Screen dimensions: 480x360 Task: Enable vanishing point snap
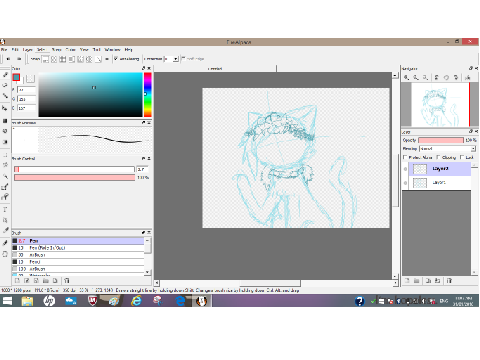pyautogui.click(x=71, y=59)
